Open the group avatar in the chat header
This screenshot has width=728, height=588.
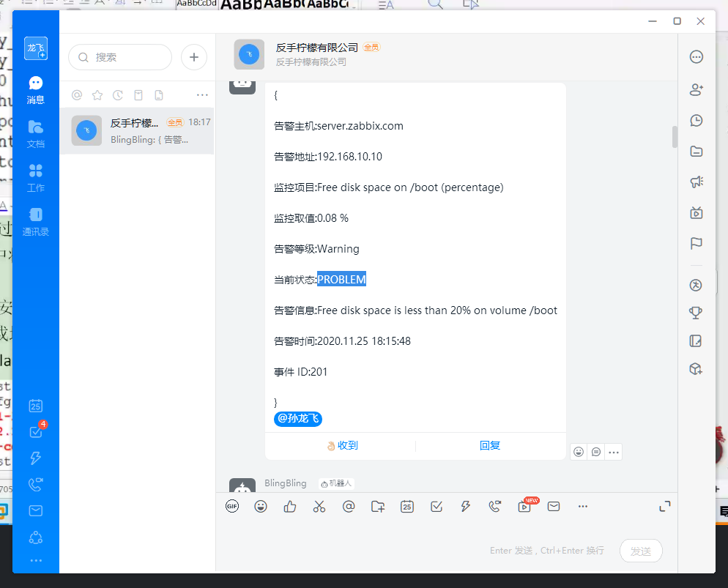249,54
